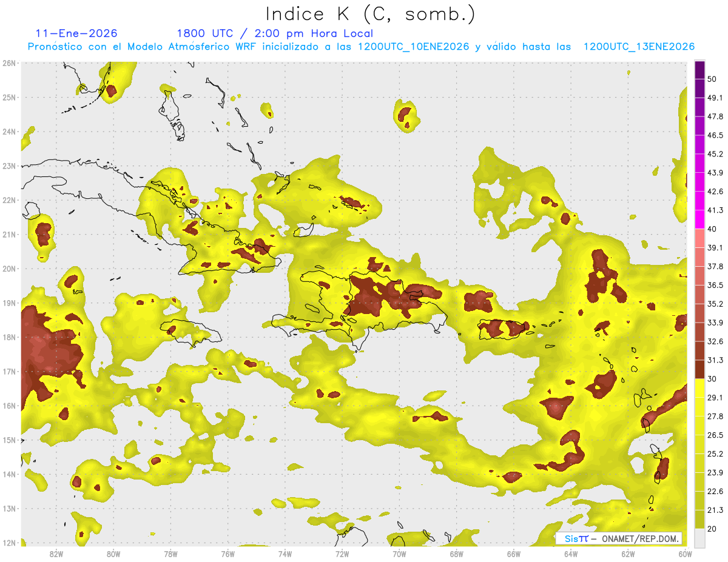
Task: Click the 25N latitude label
Action: pyautogui.click(x=9, y=97)
